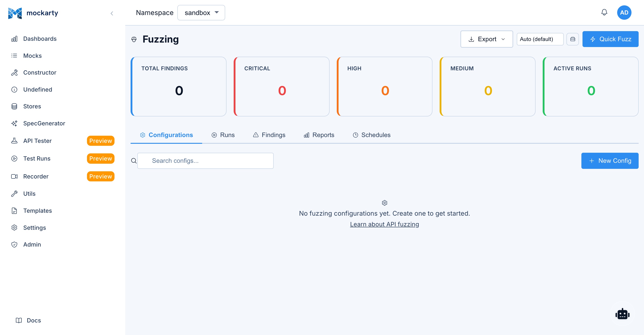
Task: Switch to the Reports tab
Action: (x=319, y=135)
